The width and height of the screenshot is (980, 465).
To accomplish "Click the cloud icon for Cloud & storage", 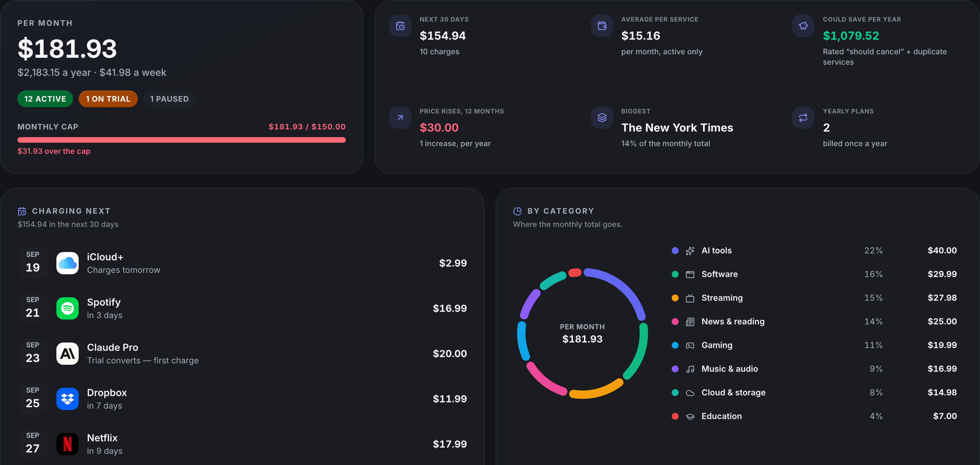I will point(690,393).
